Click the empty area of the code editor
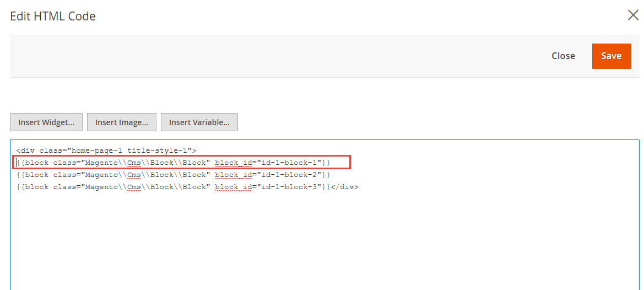The width and height of the screenshot is (644, 290). [x=325, y=243]
